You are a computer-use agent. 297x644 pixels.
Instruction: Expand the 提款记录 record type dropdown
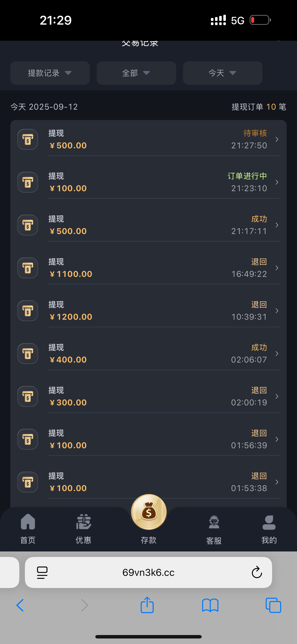click(50, 73)
